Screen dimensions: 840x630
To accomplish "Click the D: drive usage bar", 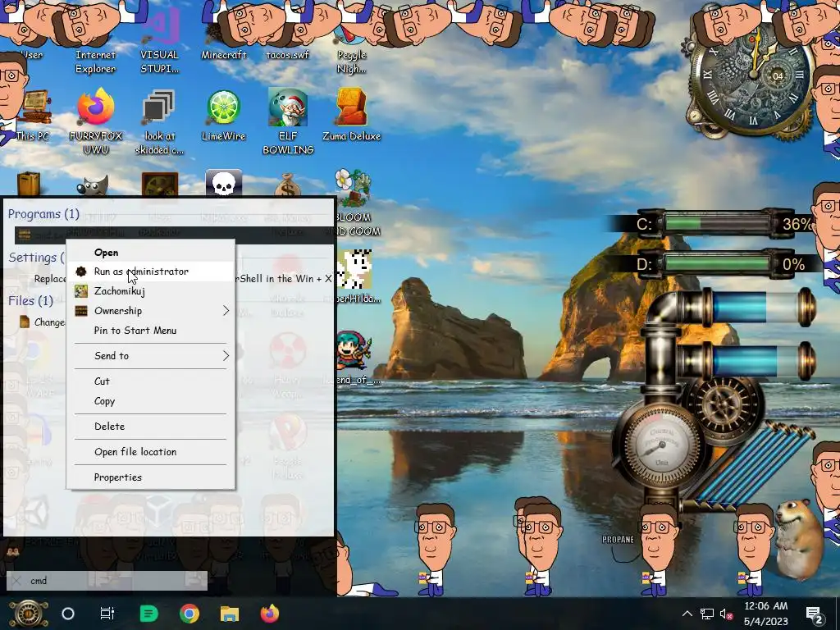I will [x=718, y=264].
